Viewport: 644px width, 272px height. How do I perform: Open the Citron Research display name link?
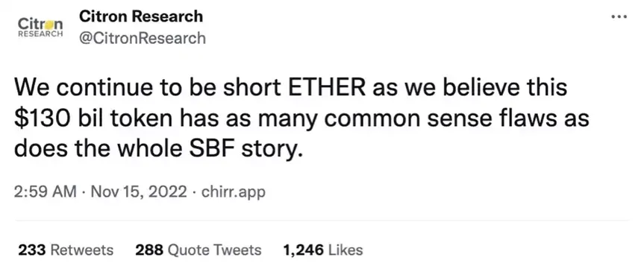141,16
